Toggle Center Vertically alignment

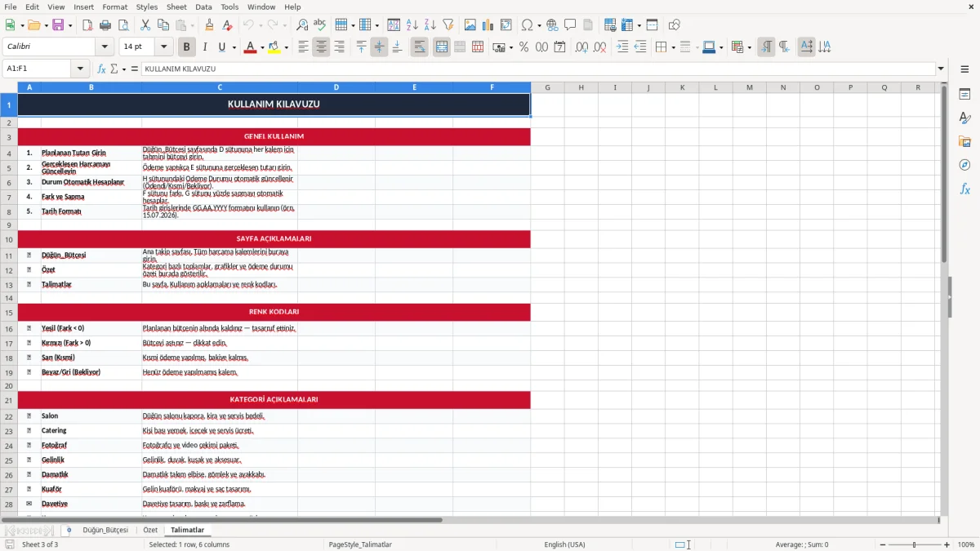click(x=380, y=47)
